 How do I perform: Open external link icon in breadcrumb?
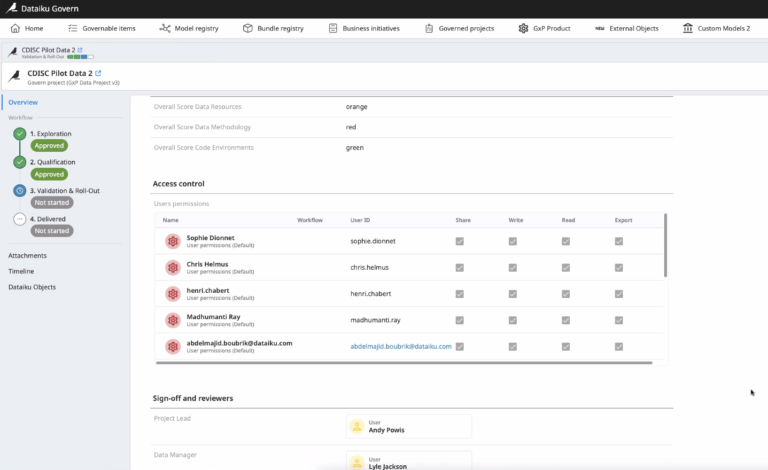pos(80,50)
